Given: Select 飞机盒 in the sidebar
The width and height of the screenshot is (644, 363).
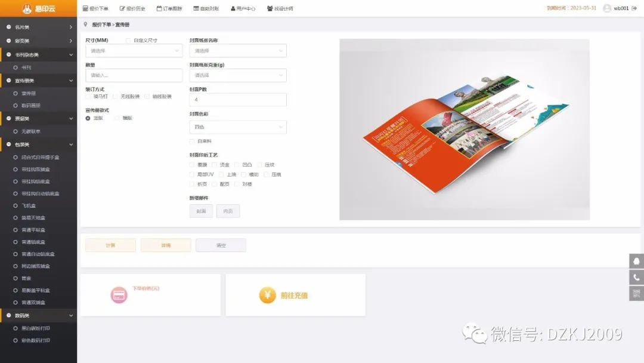Looking at the screenshot, I should click(x=29, y=205).
